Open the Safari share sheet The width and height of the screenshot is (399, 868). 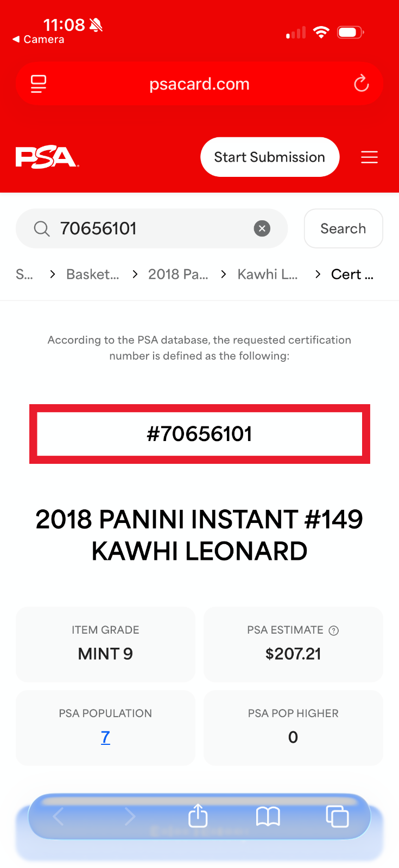tap(198, 815)
